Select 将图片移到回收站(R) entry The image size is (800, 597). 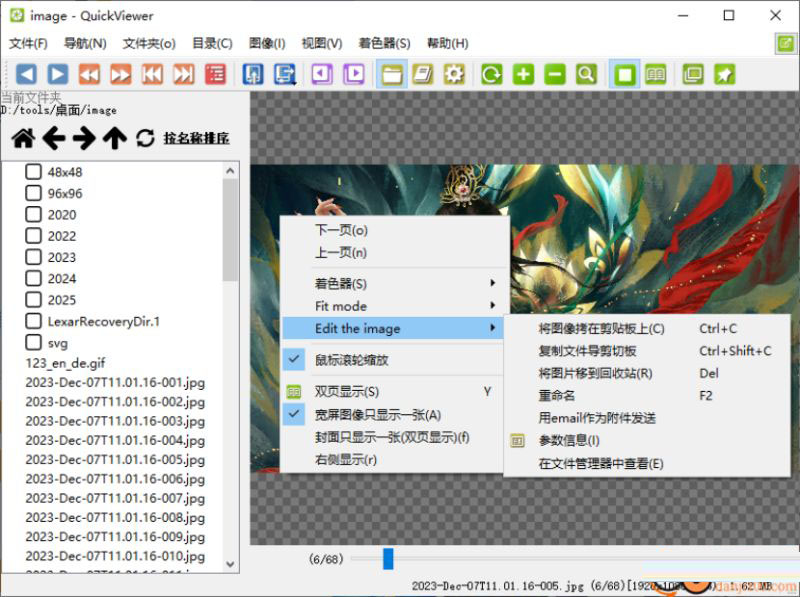click(646, 373)
